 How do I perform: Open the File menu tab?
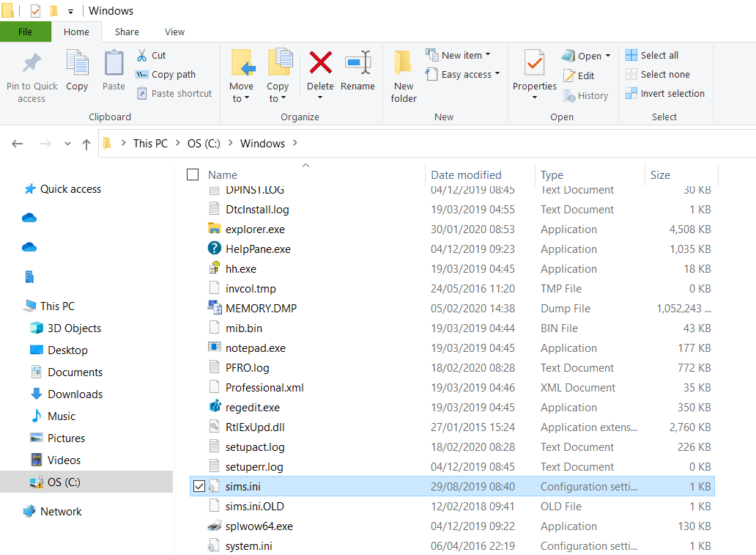click(25, 32)
